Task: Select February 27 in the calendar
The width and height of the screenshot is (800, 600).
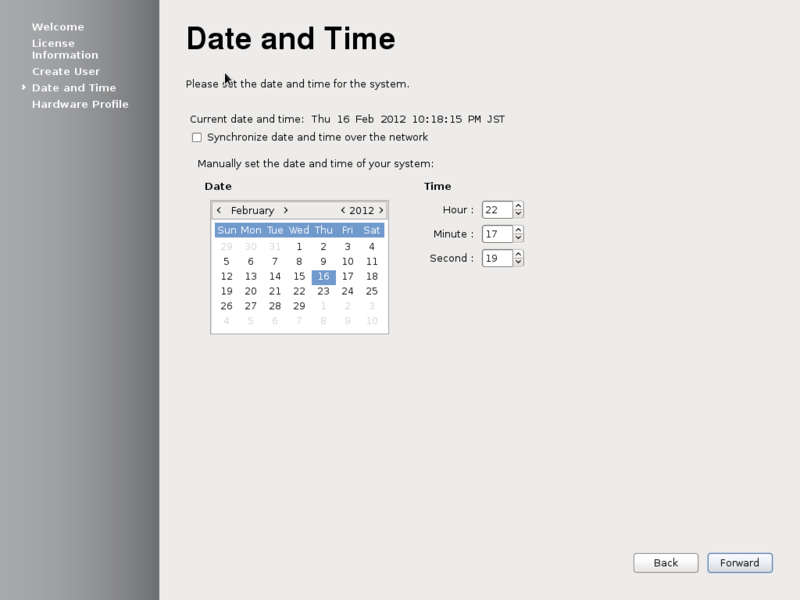Action: (251, 306)
